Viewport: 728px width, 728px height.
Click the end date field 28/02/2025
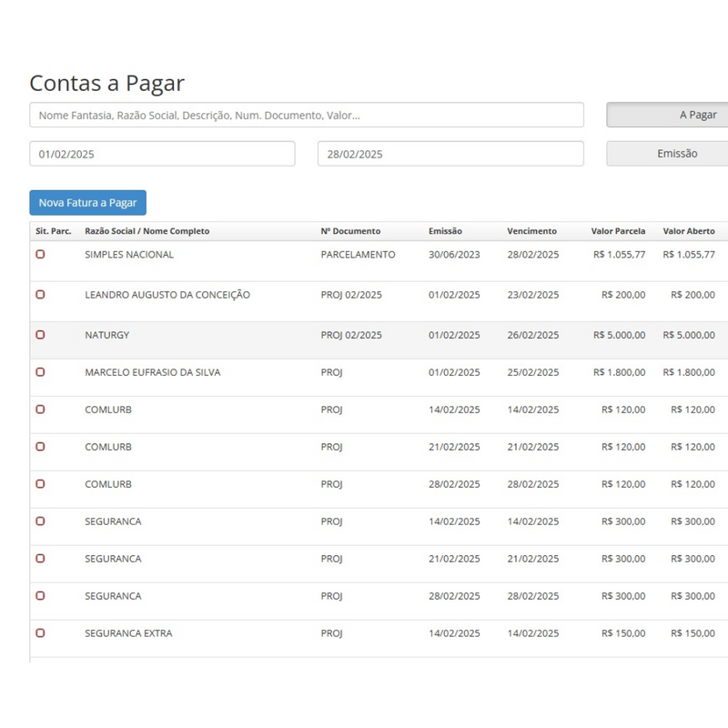coord(450,154)
